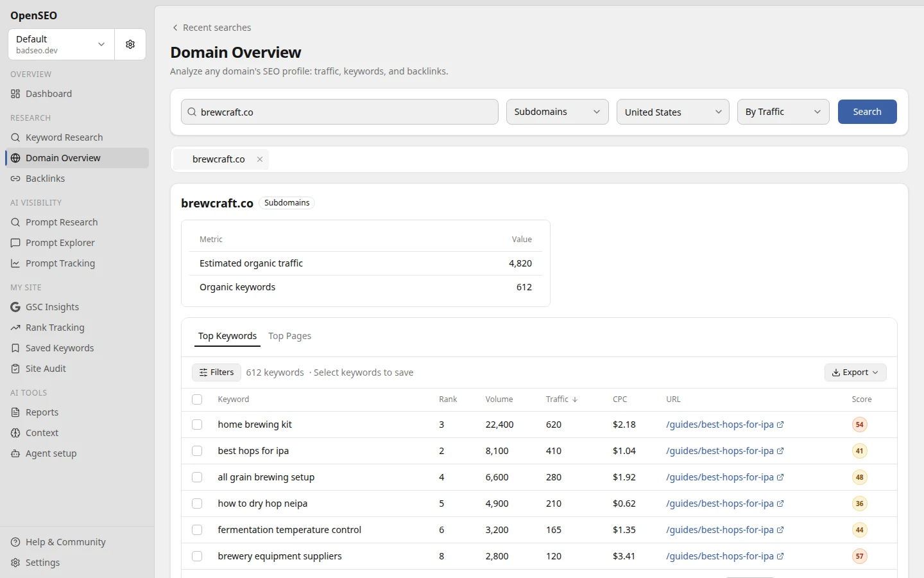Image resolution: width=924 pixels, height=578 pixels.
Task: Check the best hops for ipa row
Action: point(197,451)
